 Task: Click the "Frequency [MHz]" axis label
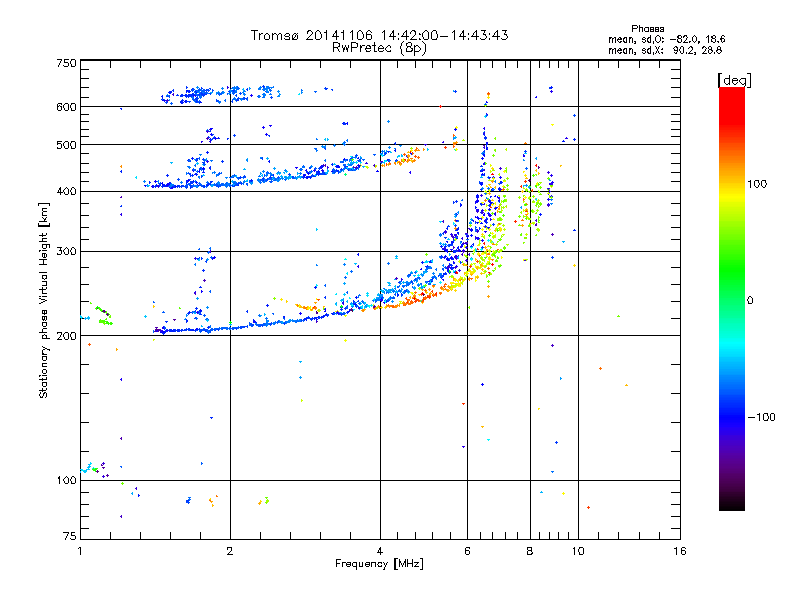(379, 564)
